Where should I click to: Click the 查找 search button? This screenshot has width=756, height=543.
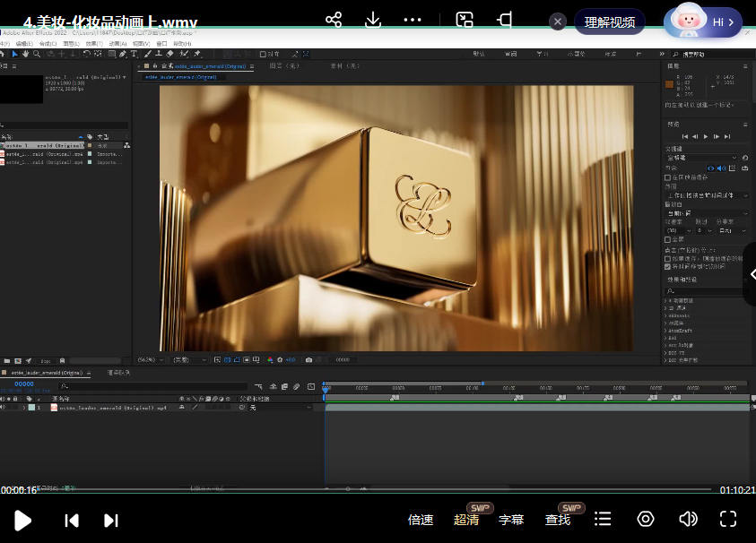(x=558, y=520)
